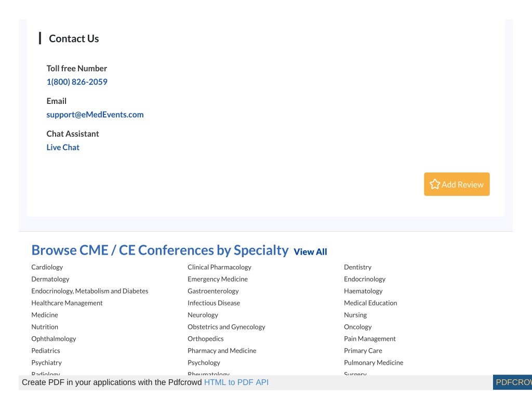Click the Pulmonary Medicine link
The image size is (532, 411).
click(374, 363)
